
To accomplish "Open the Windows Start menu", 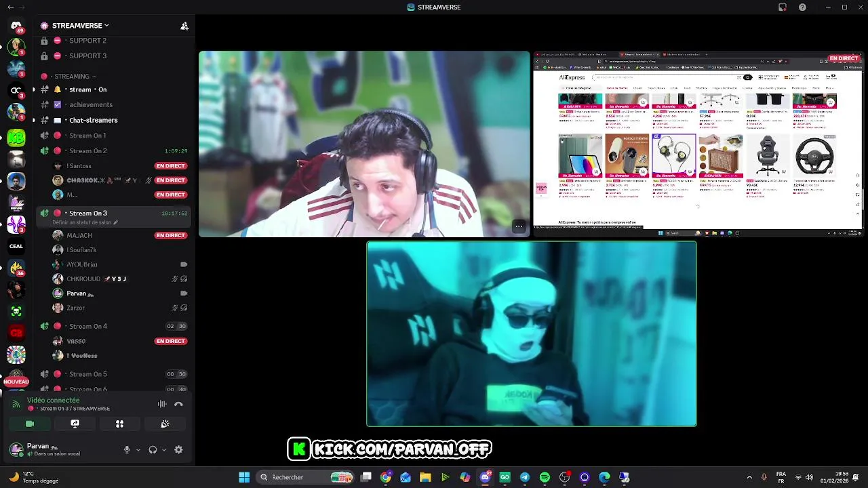I will pyautogui.click(x=244, y=477).
